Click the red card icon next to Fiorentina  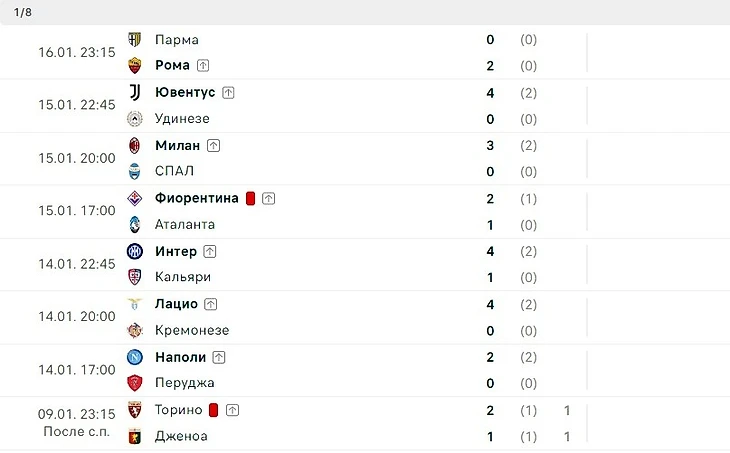(x=250, y=198)
